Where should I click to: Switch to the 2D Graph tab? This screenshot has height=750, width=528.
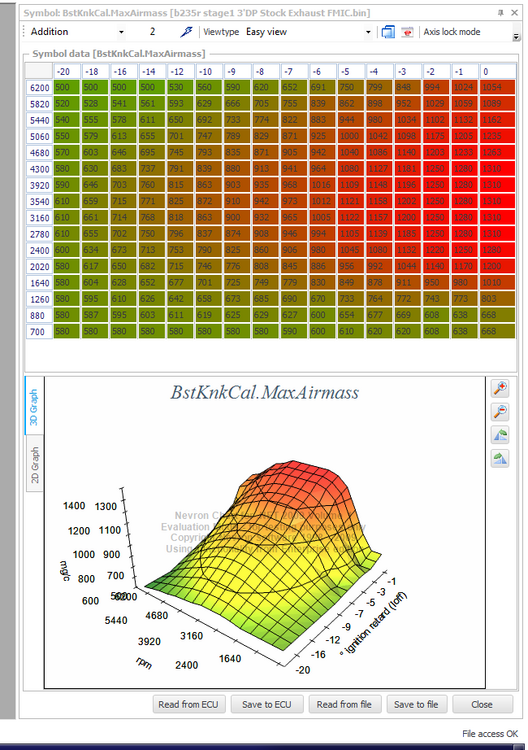tap(34, 464)
